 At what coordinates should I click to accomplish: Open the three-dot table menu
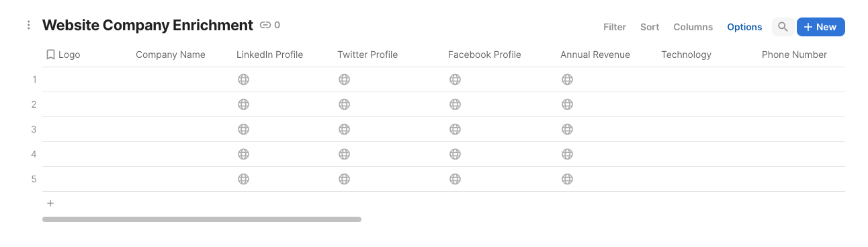pyautogui.click(x=28, y=26)
